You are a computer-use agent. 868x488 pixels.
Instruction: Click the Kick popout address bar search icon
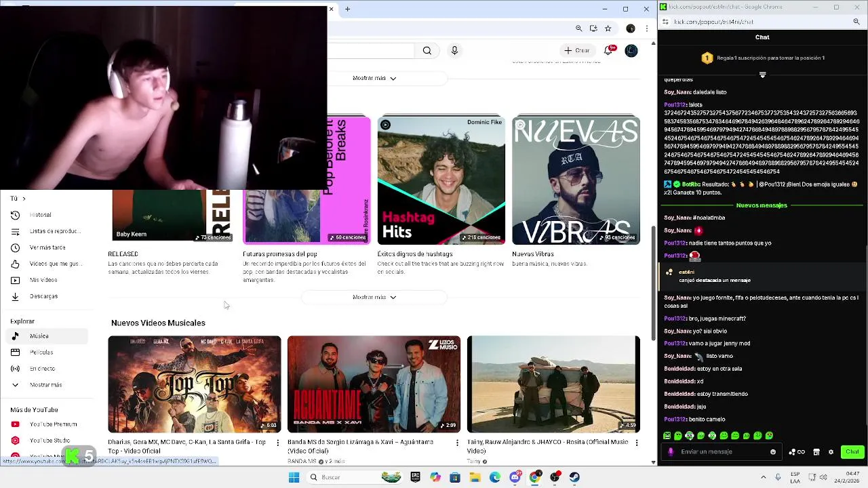click(x=856, y=22)
